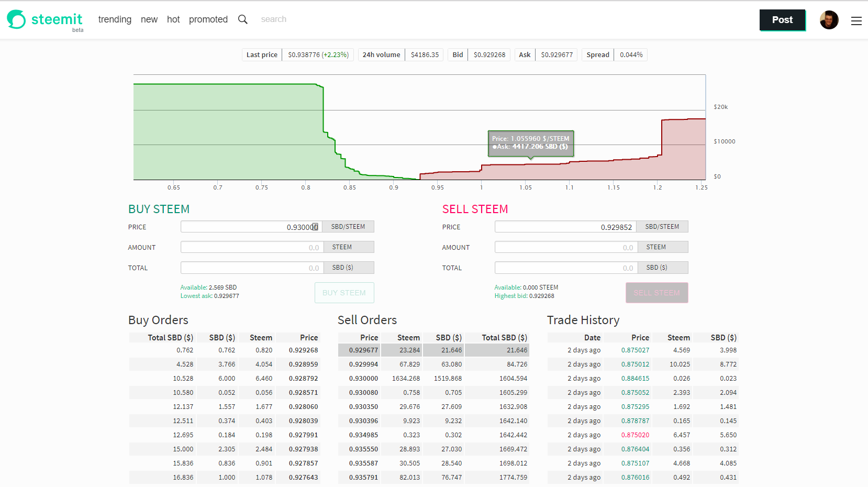
Task: Click the buy total SBD field
Action: tap(251, 268)
